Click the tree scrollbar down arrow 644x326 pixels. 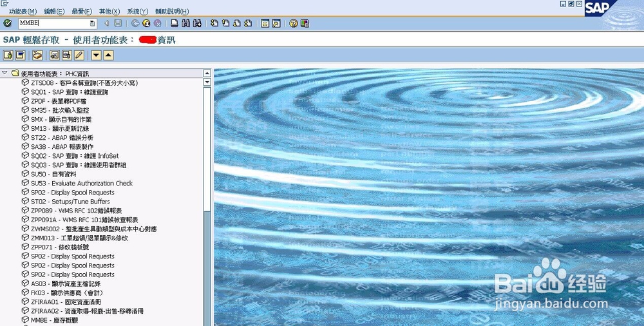point(207,82)
